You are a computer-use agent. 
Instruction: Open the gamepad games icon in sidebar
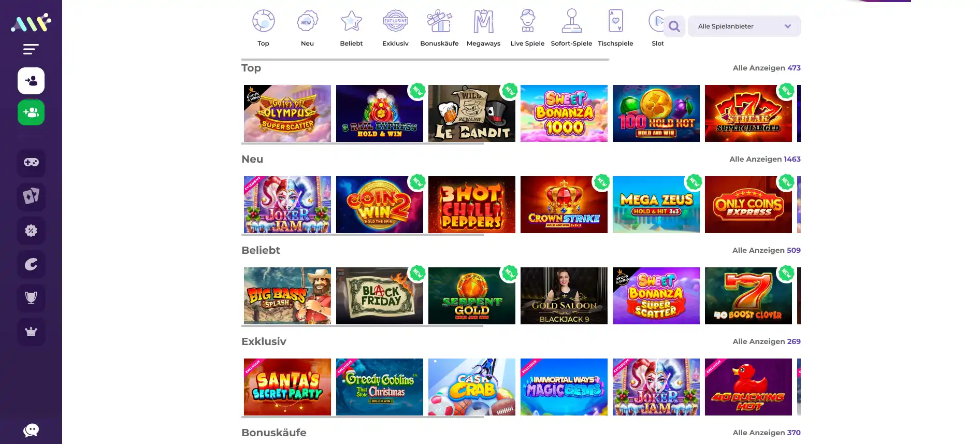(31, 163)
